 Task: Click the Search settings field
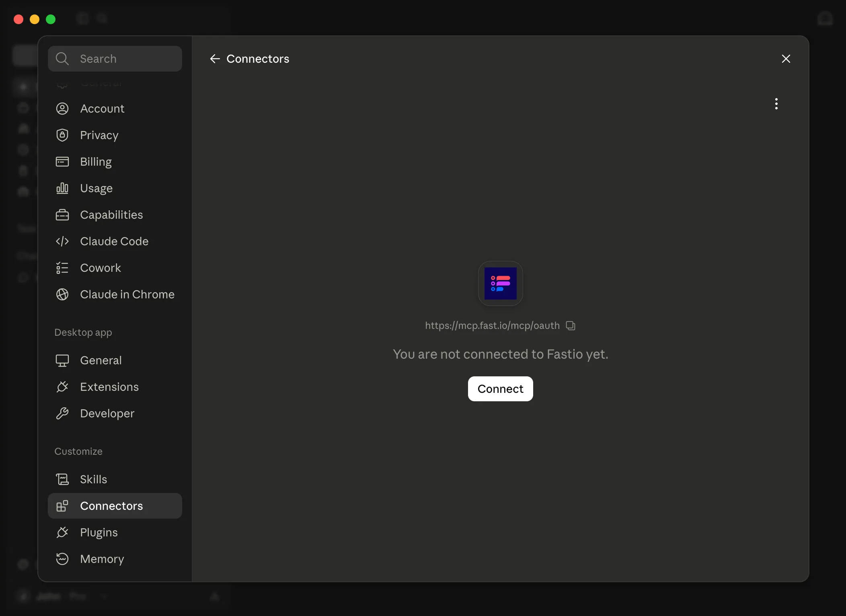tap(115, 59)
